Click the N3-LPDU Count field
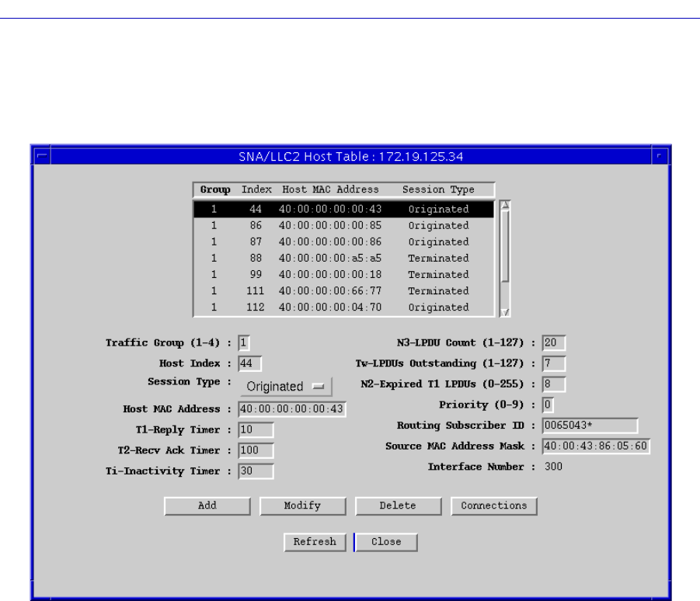The image size is (700, 601). coord(554,342)
